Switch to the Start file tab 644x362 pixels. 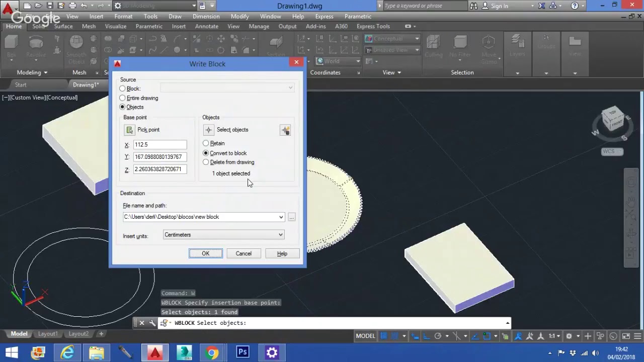21,84
